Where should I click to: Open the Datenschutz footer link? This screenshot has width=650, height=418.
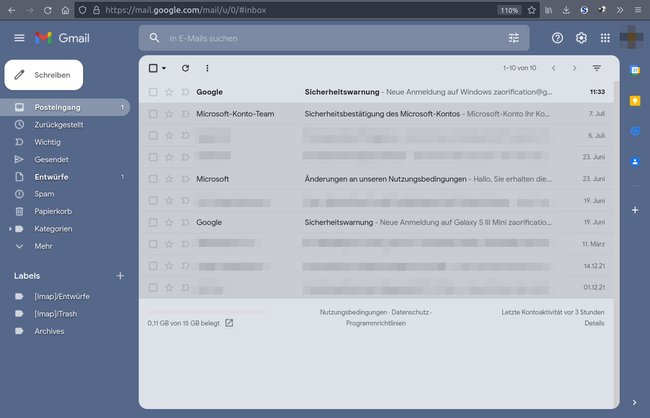point(410,312)
